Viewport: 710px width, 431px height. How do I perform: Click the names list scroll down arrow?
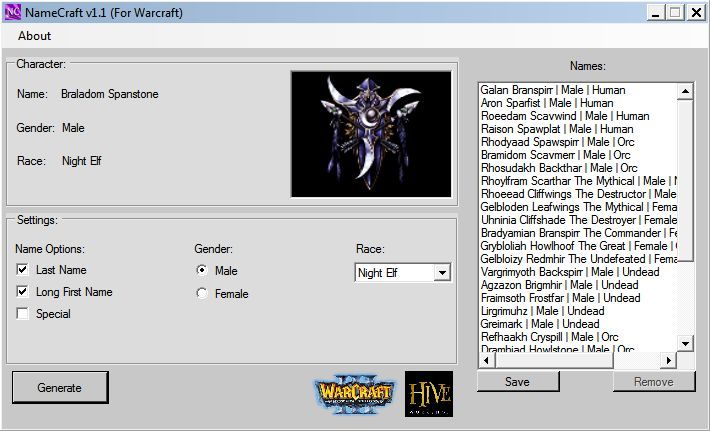coord(686,343)
